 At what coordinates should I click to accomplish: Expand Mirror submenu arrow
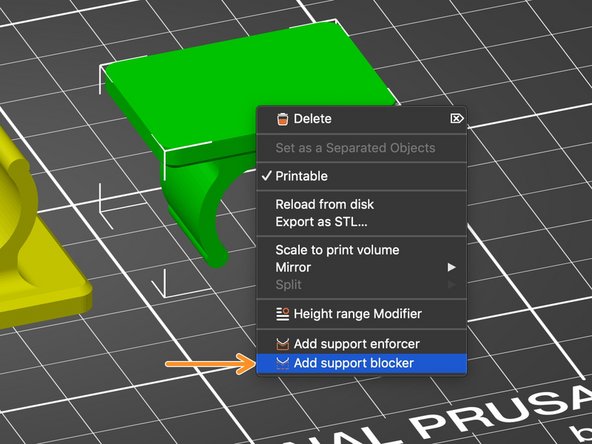click(452, 267)
